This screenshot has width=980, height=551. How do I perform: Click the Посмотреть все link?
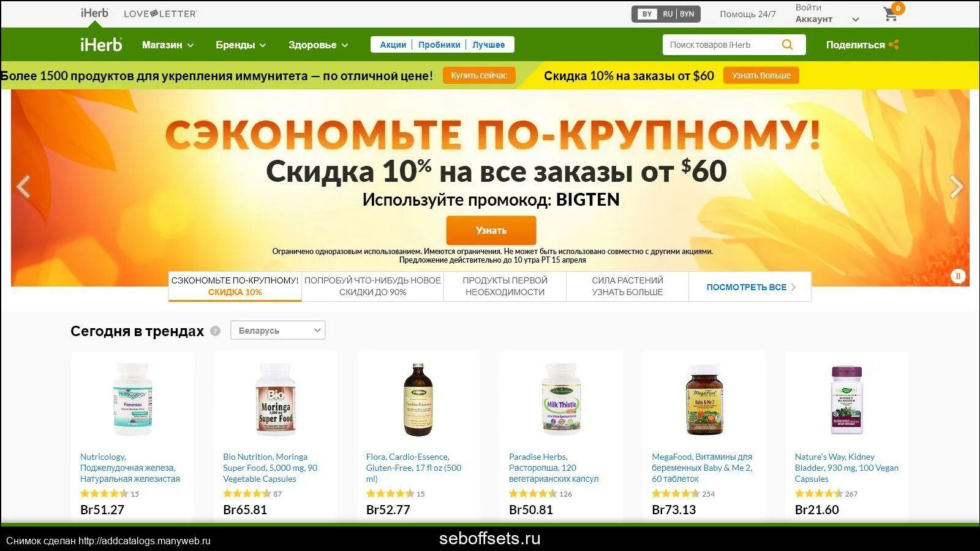tap(750, 287)
